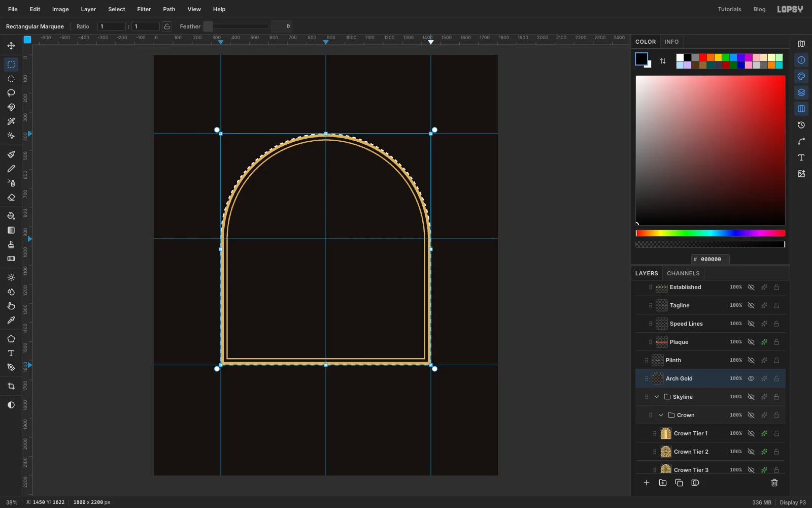Select the Clone Stamp tool

pos(11,244)
